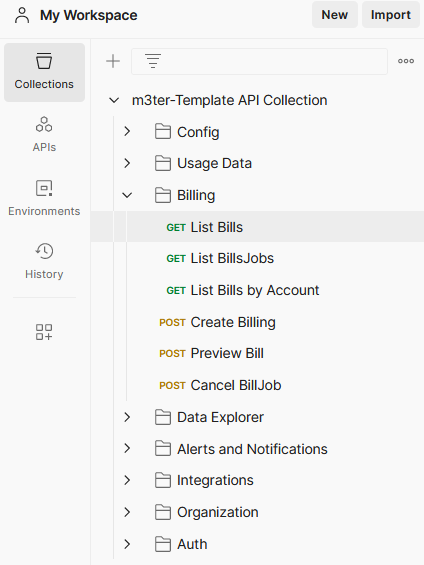Expand the Alerts and Notifications folder

click(x=127, y=449)
